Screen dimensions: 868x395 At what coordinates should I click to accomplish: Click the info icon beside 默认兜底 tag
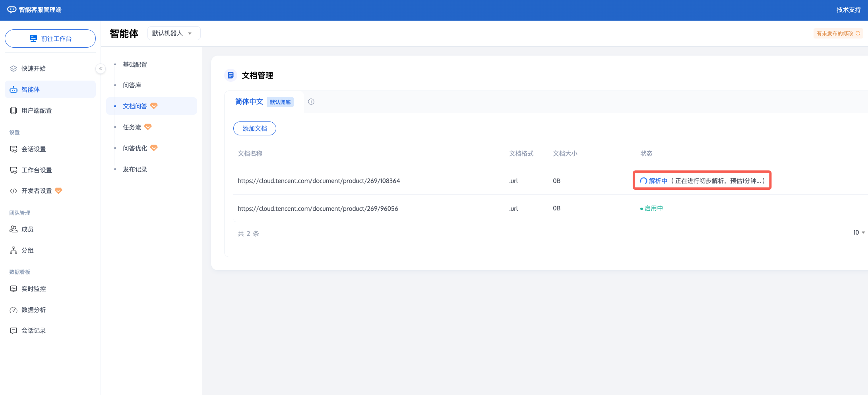click(x=311, y=102)
